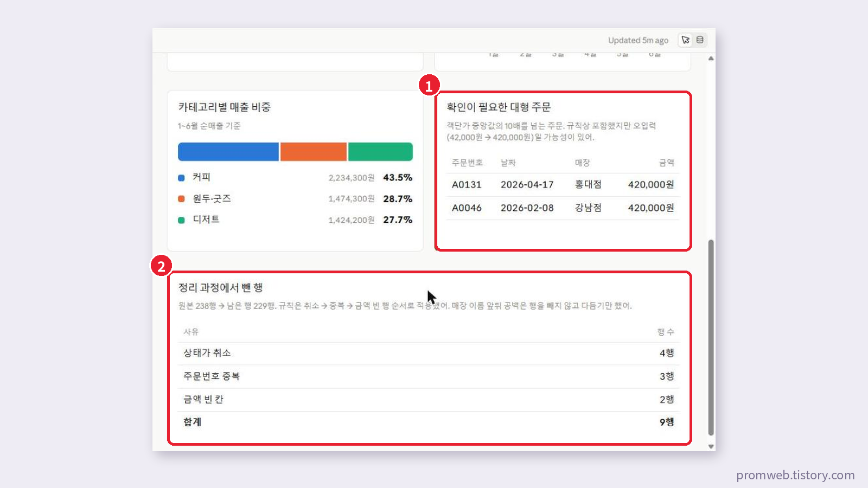The height and width of the screenshot is (488, 868).
Task: Click the 4행 count value
Action: pos(667,353)
